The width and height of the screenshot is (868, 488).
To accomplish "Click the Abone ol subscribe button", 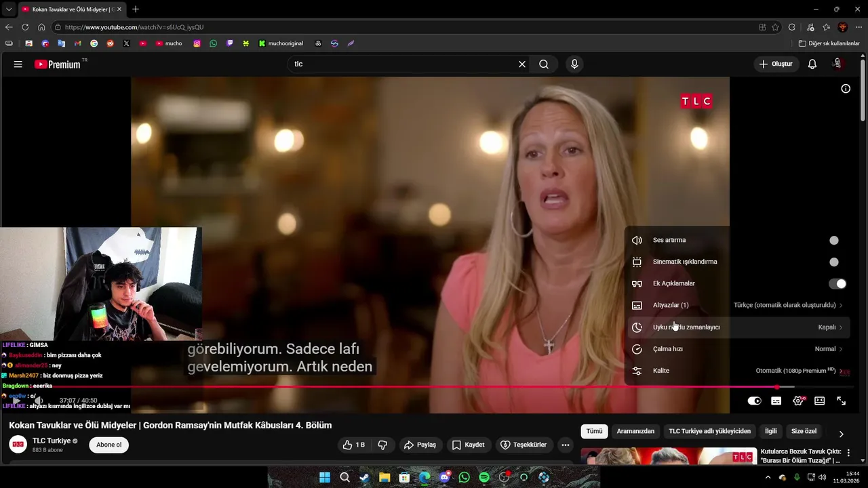I will (108, 445).
